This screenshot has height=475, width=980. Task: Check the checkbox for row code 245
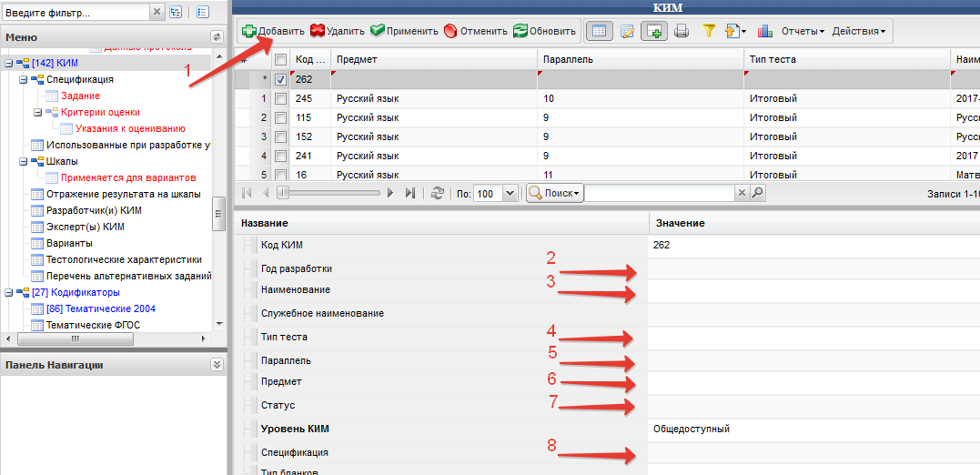(281, 98)
